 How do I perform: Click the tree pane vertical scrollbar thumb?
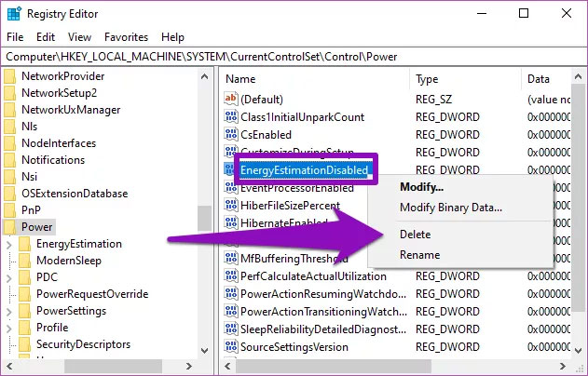[x=204, y=218]
